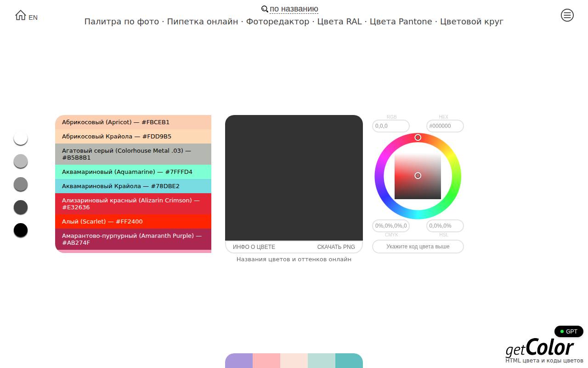
Task: Click the dark color preview panel
Action: click(294, 178)
